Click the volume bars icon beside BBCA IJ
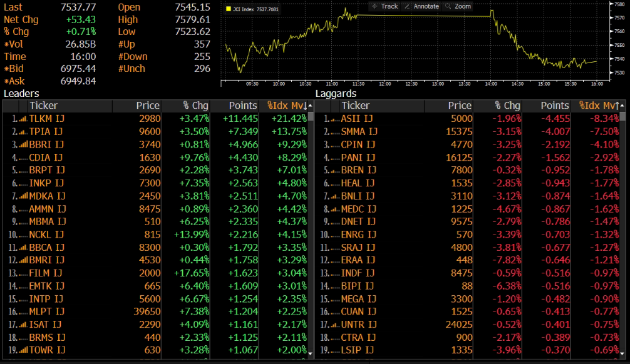Image resolution: width=630 pixels, height=364 pixels. pyautogui.click(x=23, y=248)
